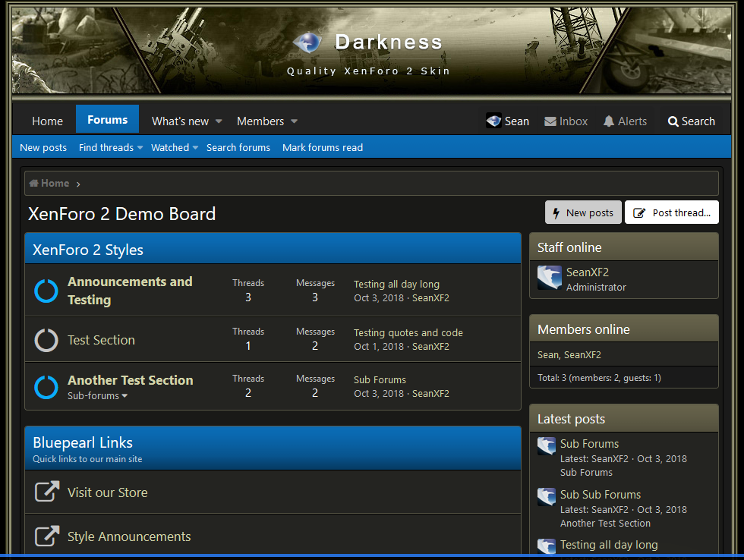The image size is (744, 560).
Task: Select Home in the navigation bar
Action: click(47, 121)
